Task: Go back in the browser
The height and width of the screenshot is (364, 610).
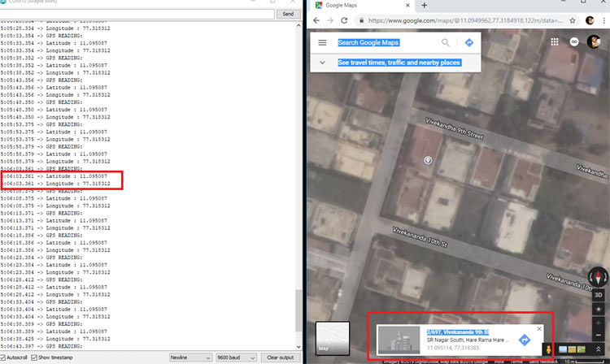Action: click(x=316, y=20)
